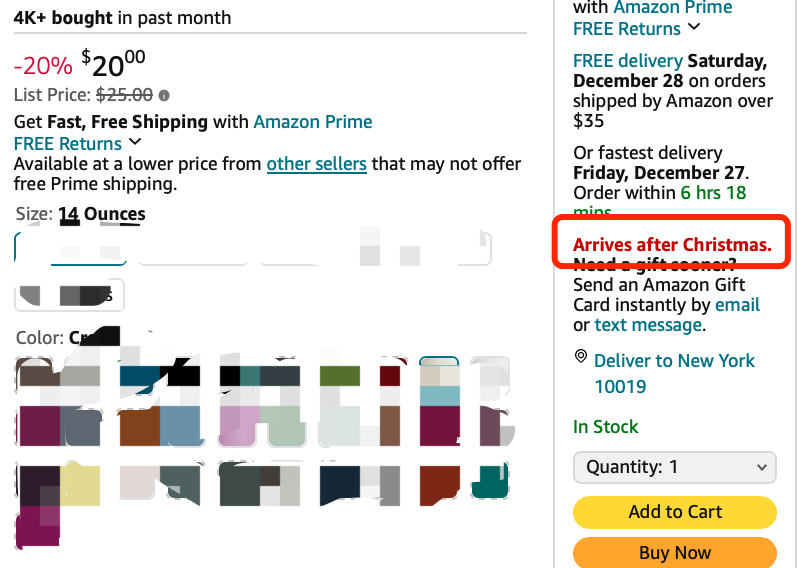Open the Quantity dropdown
The width and height of the screenshot is (798, 568).
click(x=674, y=467)
